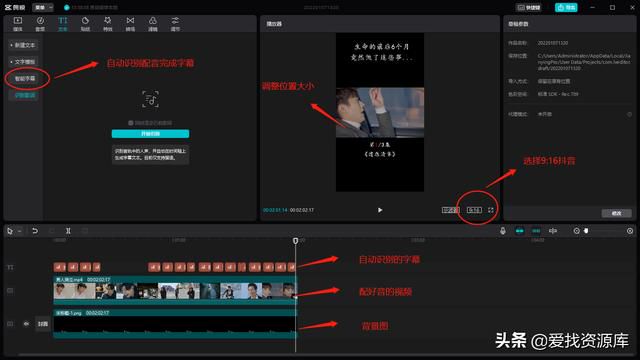Open the menu dropdown beside the app logo
This screenshot has width=640, height=360.
43,7
